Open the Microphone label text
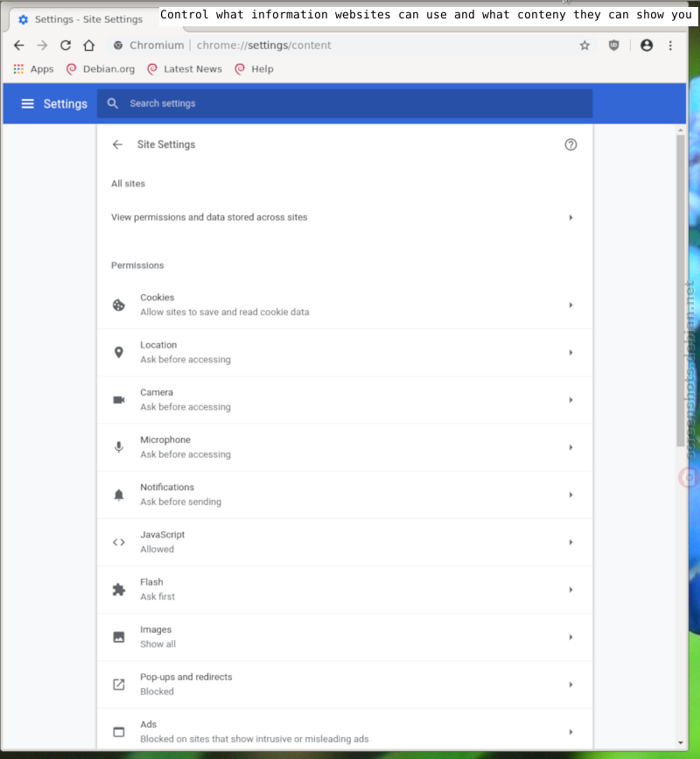700x759 pixels. [x=165, y=439]
